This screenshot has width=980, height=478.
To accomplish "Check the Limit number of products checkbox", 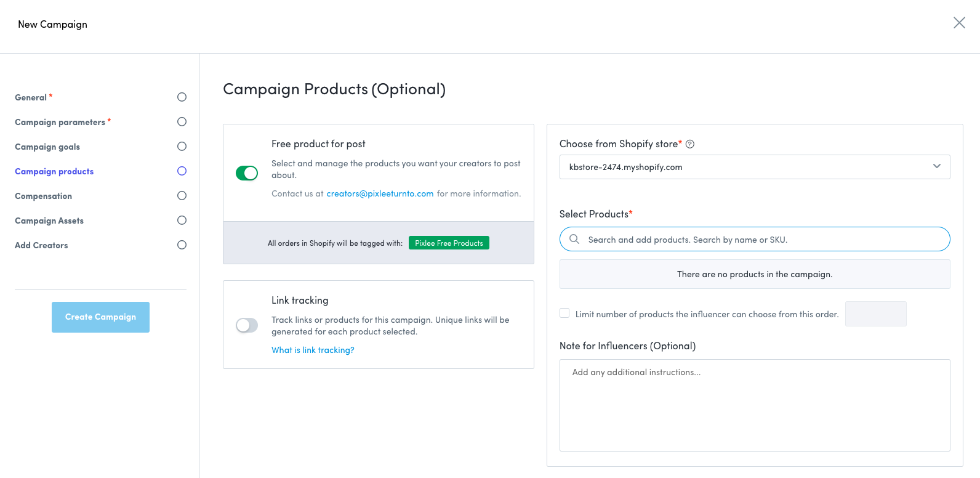I will pyautogui.click(x=564, y=314).
